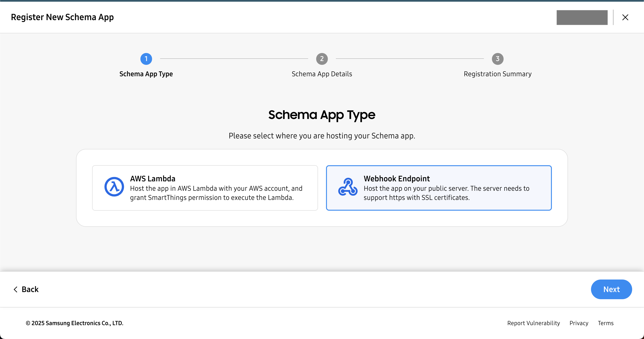Image resolution: width=644 pixels, height=339 pixels.
Task: Click the Samsung Electronics copyright text
Action: [x=74, y=323]
